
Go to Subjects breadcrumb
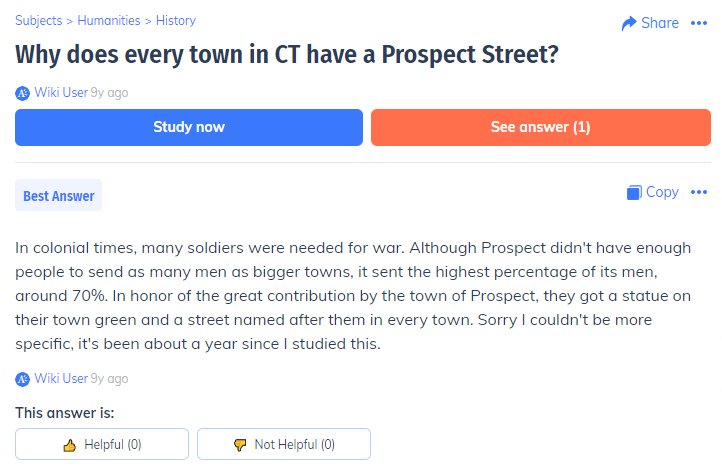click(39, 21)
